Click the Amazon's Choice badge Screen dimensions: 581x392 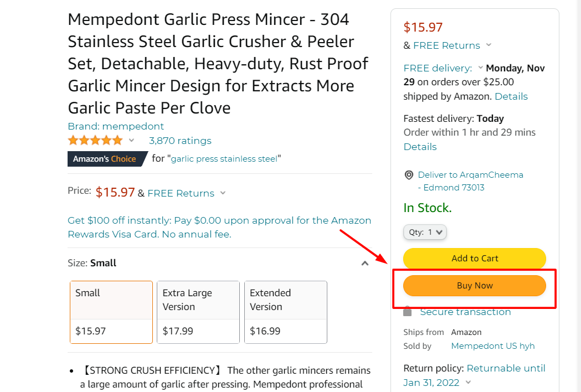[105, 159]
